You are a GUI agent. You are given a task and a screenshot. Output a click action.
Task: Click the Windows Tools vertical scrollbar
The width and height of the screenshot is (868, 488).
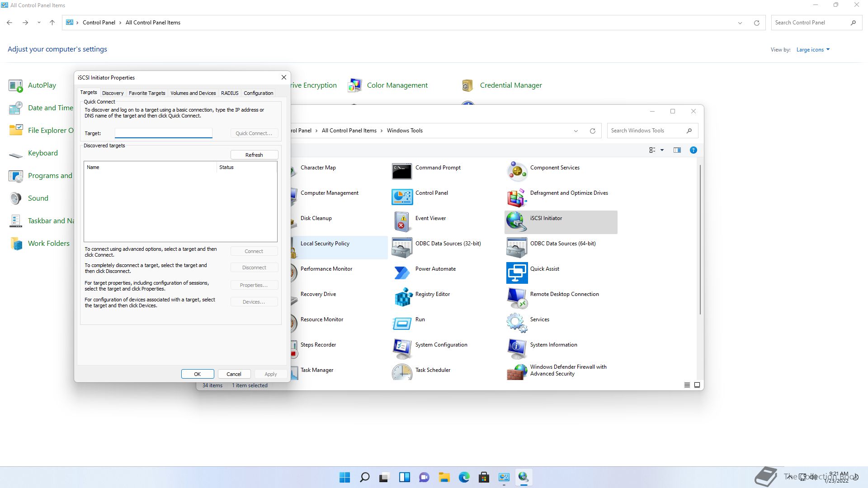(700, 239)
